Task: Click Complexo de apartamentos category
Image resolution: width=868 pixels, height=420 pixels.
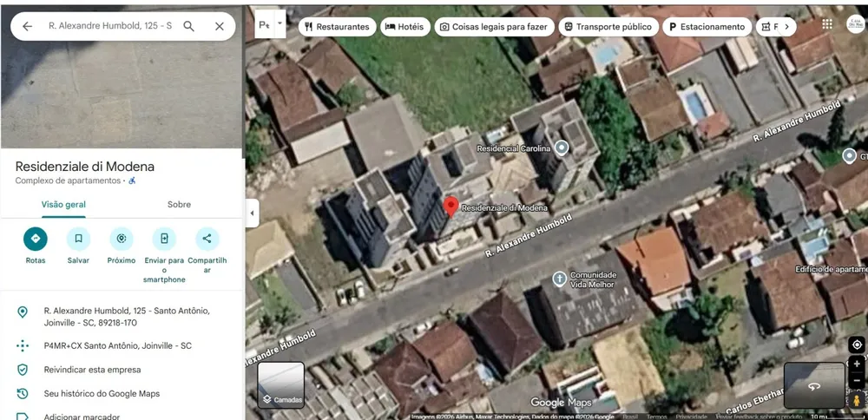Action: [68, 181]
